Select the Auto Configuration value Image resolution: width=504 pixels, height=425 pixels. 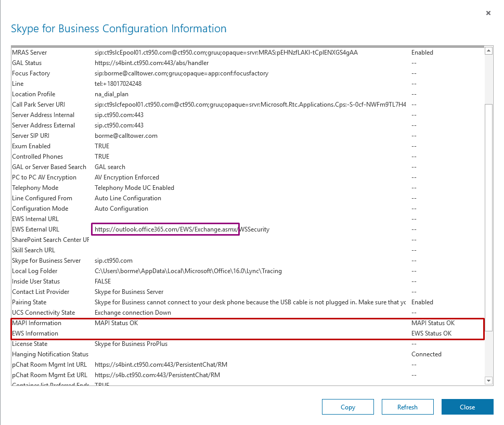coord(121,209)
